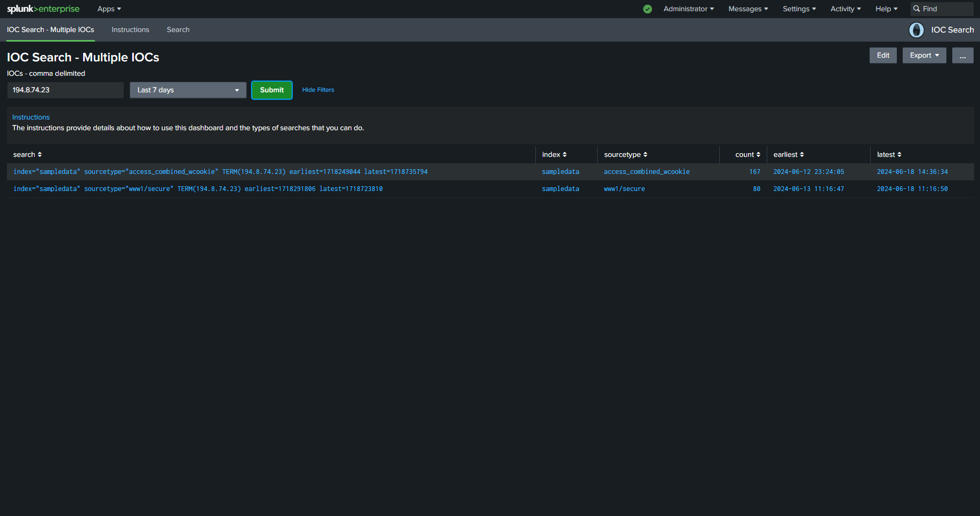Click earliest value 2024-06-12 23:24:05

pyautogui.click(x=808, y=172)
